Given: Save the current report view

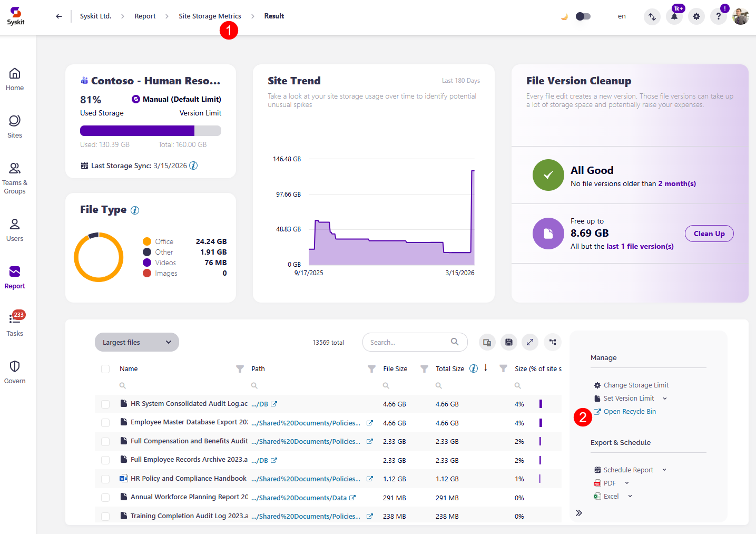Looking at the screenshot, I should [508, 342].
